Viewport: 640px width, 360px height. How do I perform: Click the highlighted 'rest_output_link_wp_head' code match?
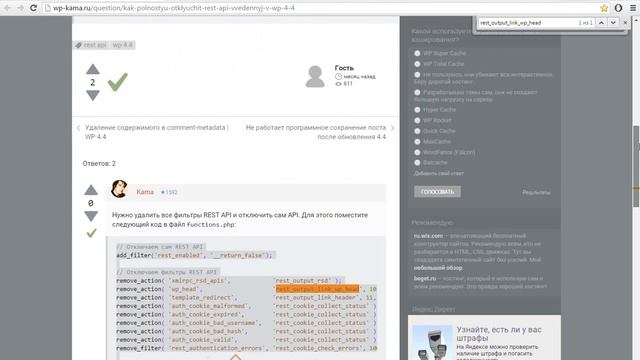[317, 289]
